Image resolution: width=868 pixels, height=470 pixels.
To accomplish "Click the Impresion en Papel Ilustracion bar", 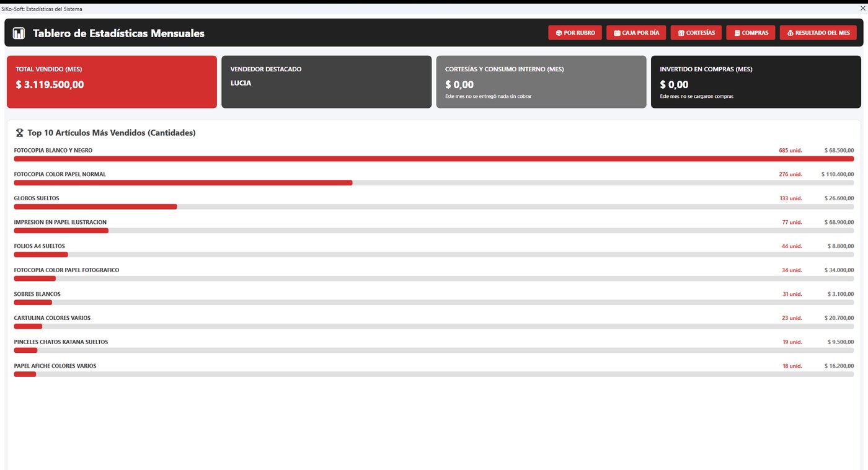I will click(x=434, y=231).
